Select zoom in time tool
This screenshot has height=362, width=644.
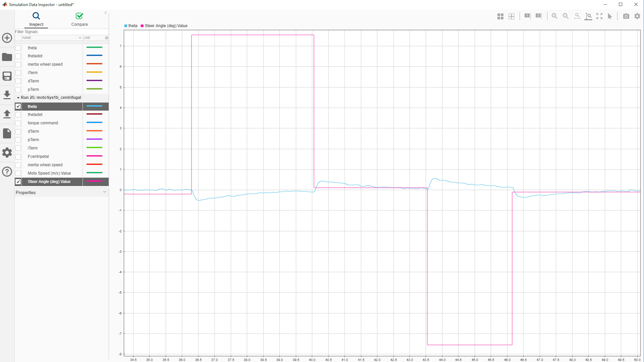pos(577,16)
